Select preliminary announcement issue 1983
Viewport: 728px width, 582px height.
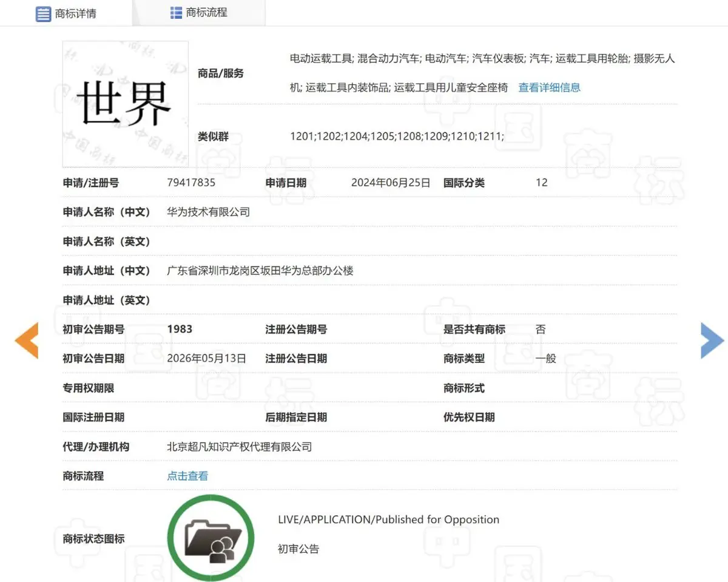point(180,329)
